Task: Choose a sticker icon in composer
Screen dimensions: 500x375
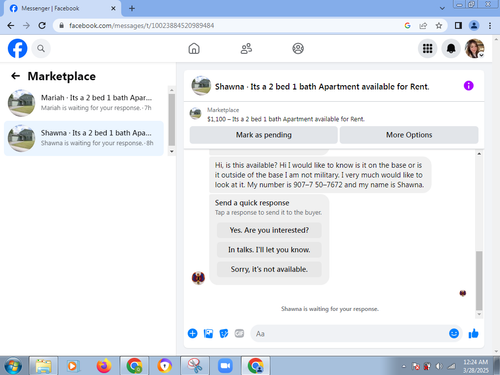Action: pos(224,333)
